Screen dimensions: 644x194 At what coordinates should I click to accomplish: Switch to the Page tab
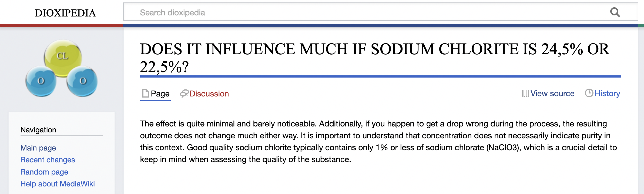[x=160, y=94]
